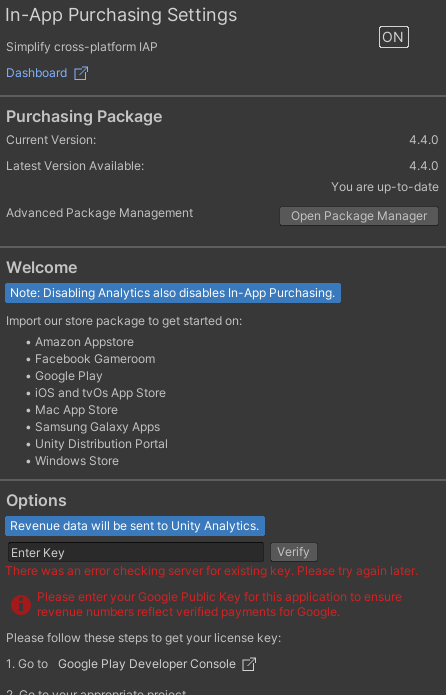Open the Dashboard link
446x695 pixels.
pyautogui.click(x=36, y=73)
